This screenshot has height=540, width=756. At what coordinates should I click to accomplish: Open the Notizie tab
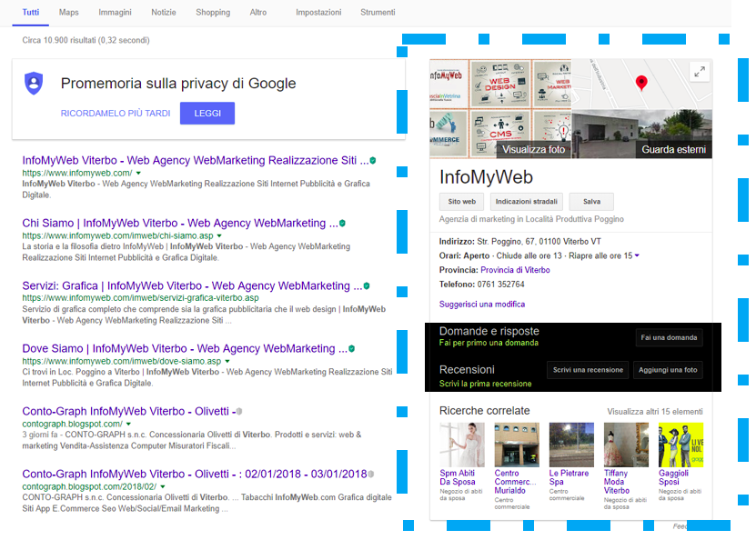pos(164,12)
